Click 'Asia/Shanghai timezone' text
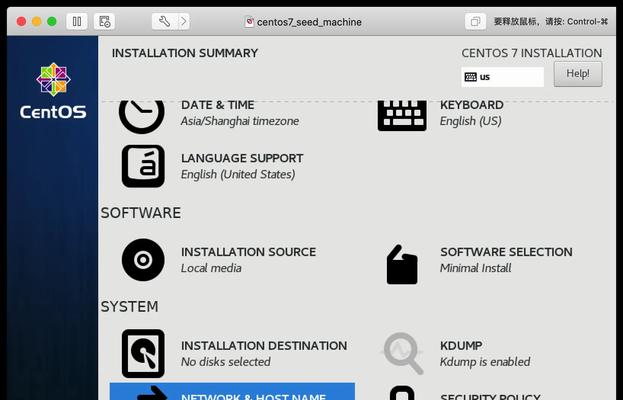This screenshot has height=400, width=623. pos(240,121)
